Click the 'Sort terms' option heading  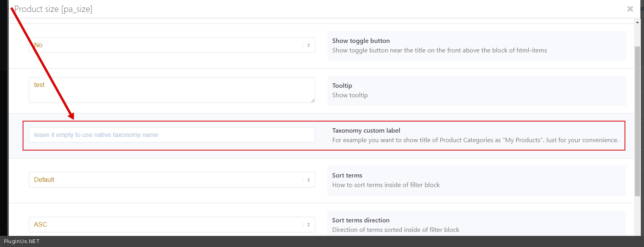pos(347,176)
